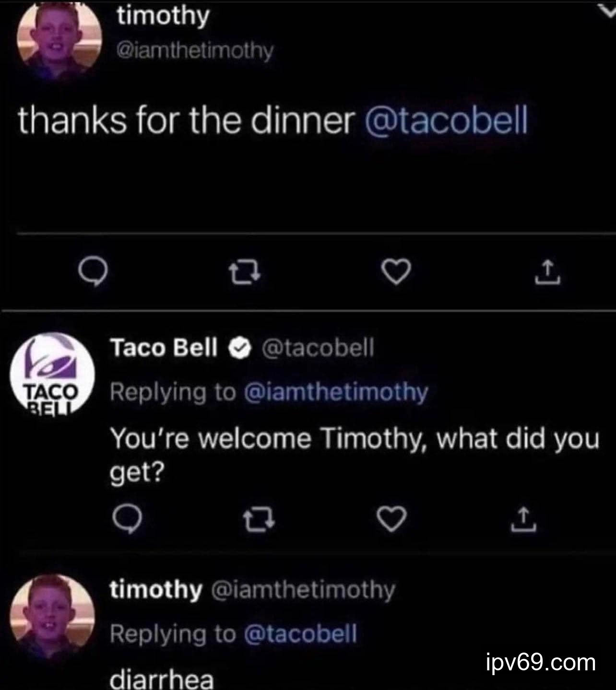Click the @tacobell handle beside Taco Bell name
Screen dimensions: 616x690
(317, 348)
